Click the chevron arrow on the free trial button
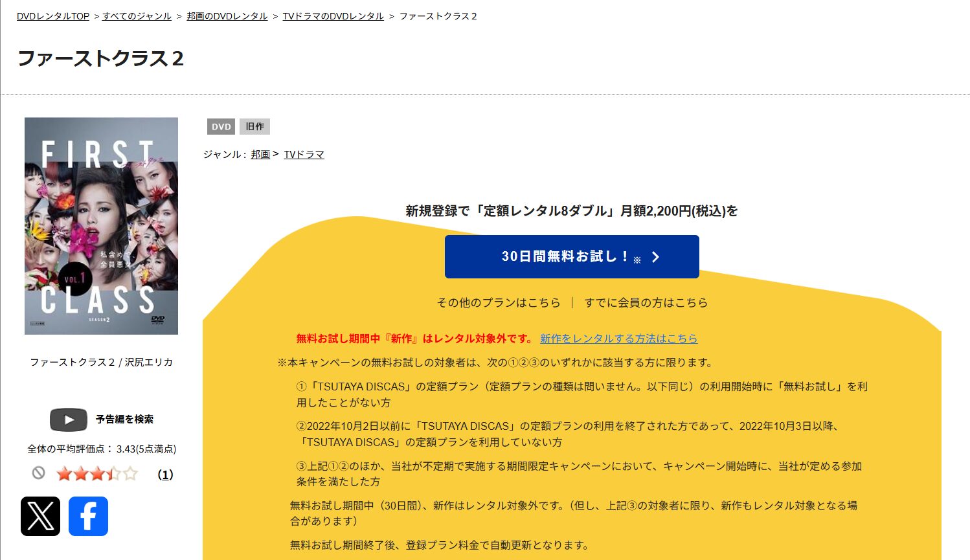970x560 pixels. click(655, 257)
